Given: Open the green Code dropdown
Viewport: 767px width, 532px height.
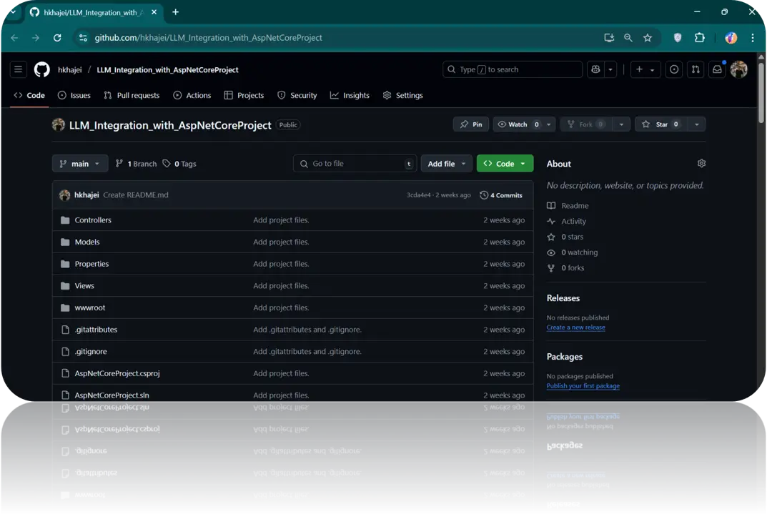Looking at the screenshot, I should point(505,163).
